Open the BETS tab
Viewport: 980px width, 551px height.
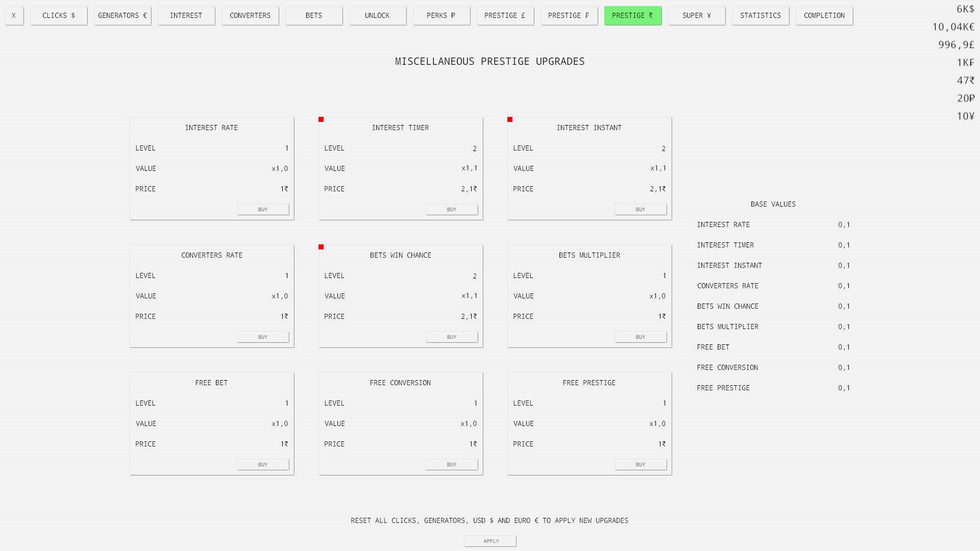[314, 15]
